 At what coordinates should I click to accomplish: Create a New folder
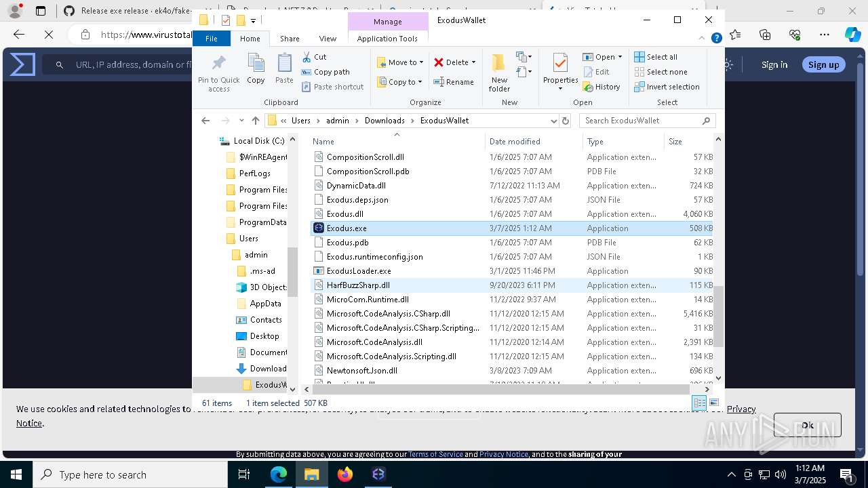point(499,73)
